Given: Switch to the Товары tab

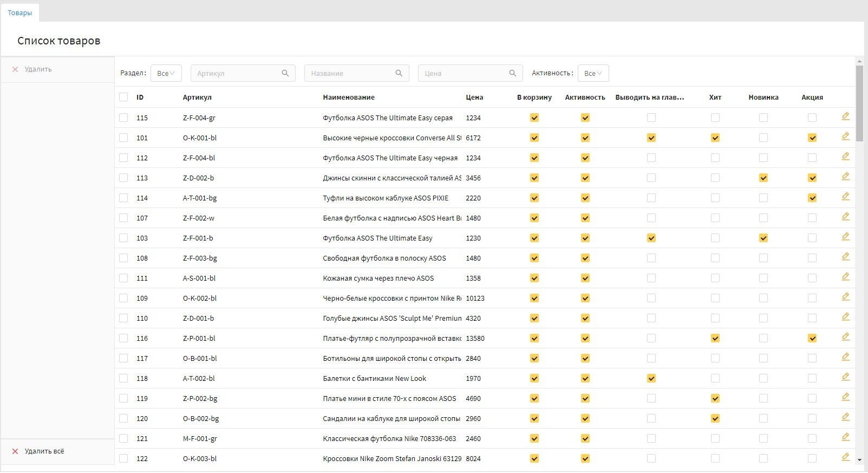Looking at the screenshot, I should (x=20, y=12).
